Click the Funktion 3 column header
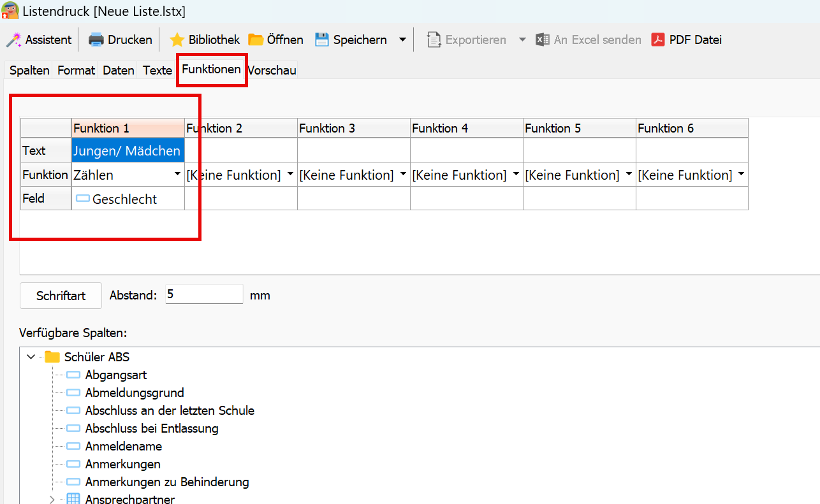This screenshot has width=820, height=504. (354, 128)
